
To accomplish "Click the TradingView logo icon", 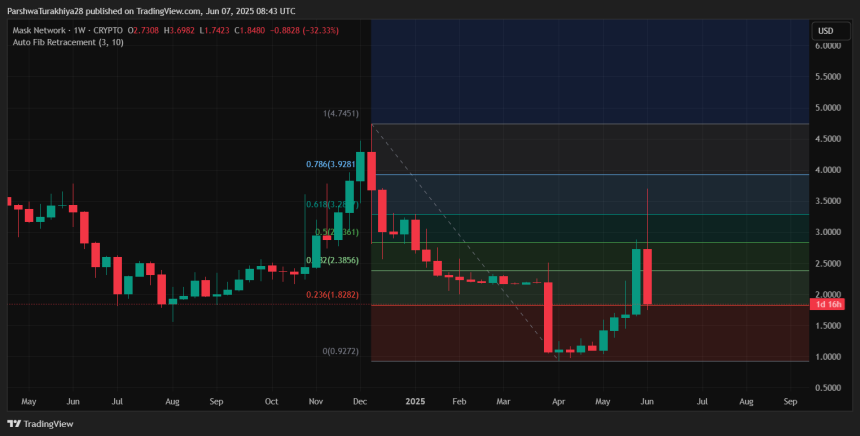I will 15,424.
